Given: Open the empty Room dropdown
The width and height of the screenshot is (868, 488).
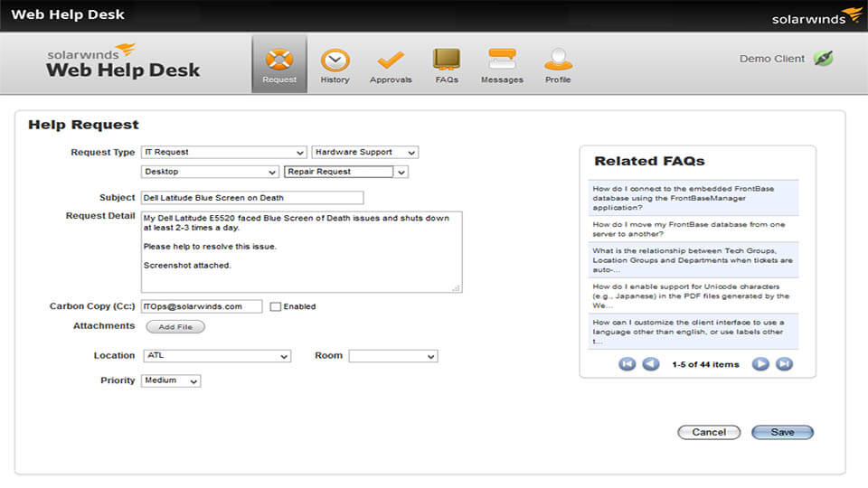Looking at the screenshot, I should [x=393, y=356].
